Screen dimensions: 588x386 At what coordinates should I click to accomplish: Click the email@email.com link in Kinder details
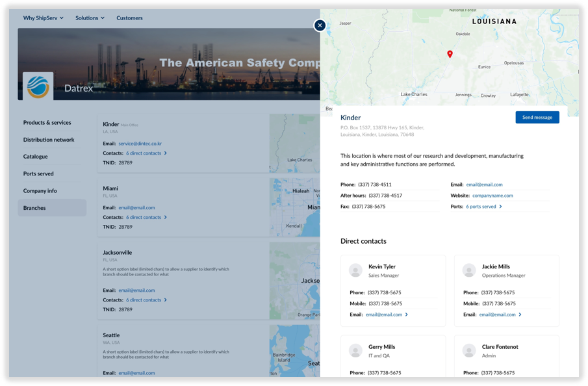click(485, 185)
